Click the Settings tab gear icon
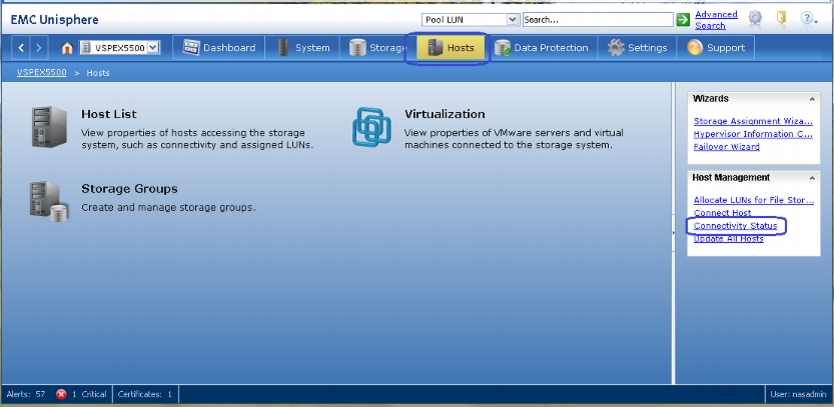 click(x=615, y=48)
